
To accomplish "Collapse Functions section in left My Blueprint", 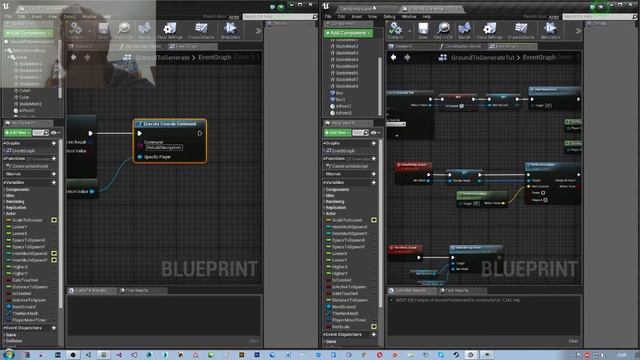I will tap(5, 158).
